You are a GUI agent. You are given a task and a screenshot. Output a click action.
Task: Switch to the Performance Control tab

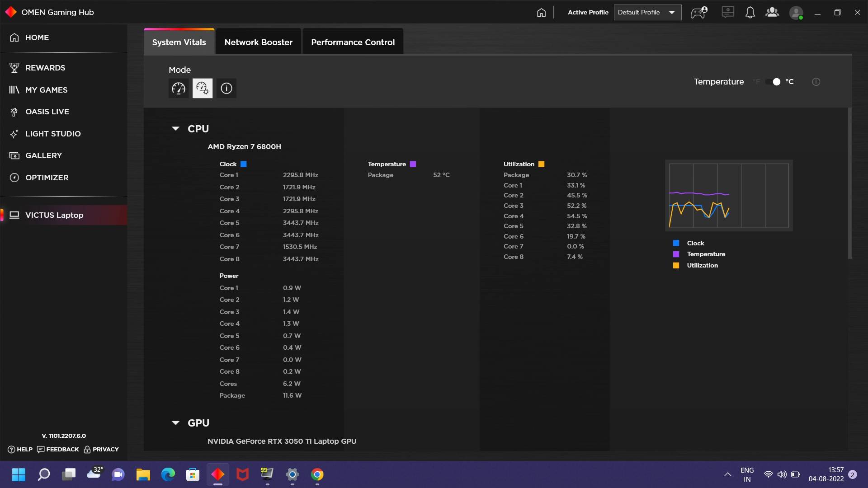pos(353,42)
